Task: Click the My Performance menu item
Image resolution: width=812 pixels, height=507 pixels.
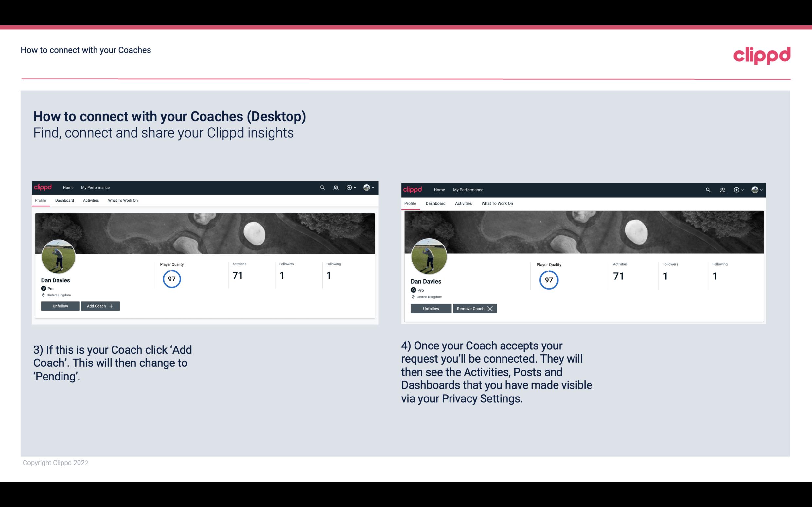Action: click(x=95, y=187)
